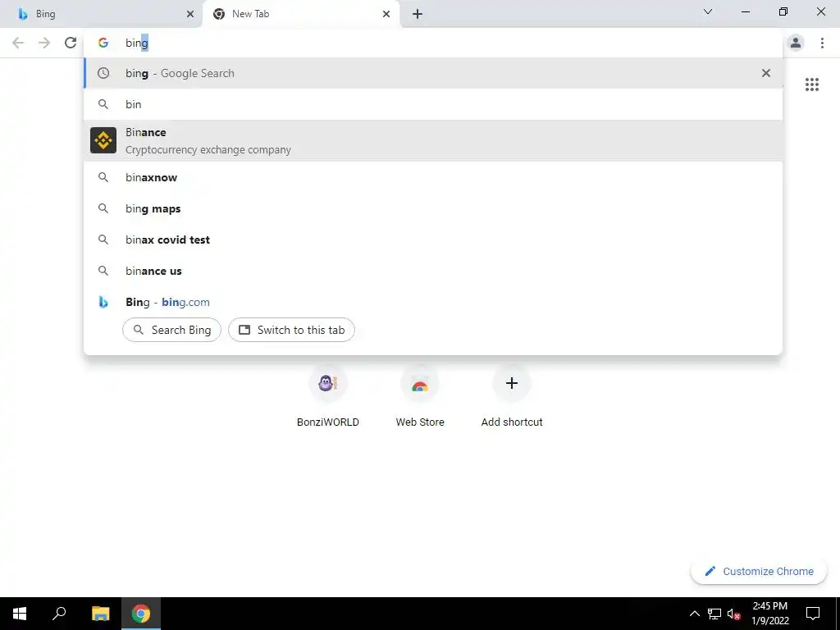This screenshot has height=630, width=840.
Task: Select the 'bing maps' suggestion
Action: point(433,208)
